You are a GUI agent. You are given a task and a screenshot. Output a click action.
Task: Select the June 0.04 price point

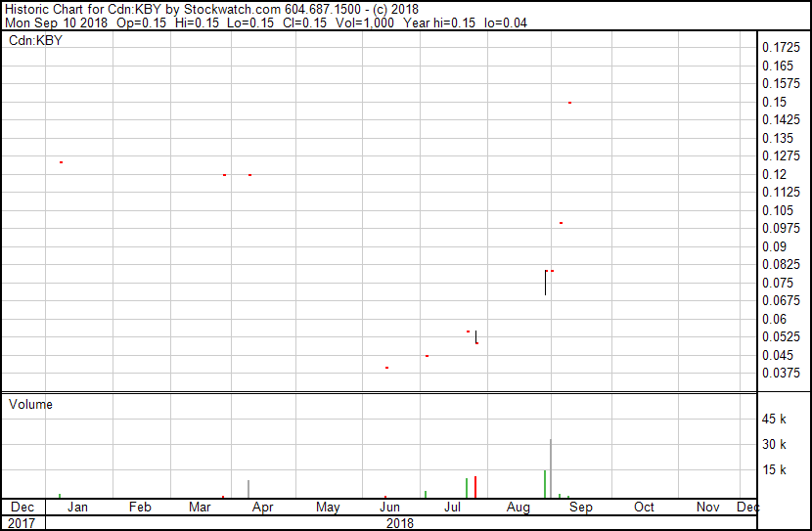(x=386, y=368)
